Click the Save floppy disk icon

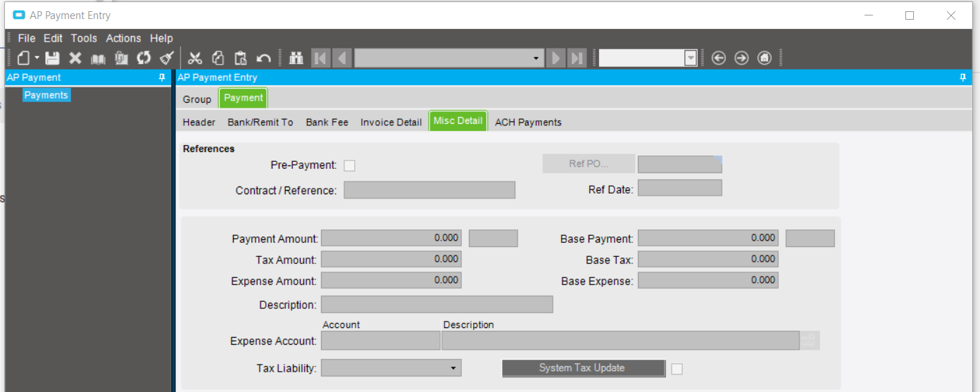53,58
